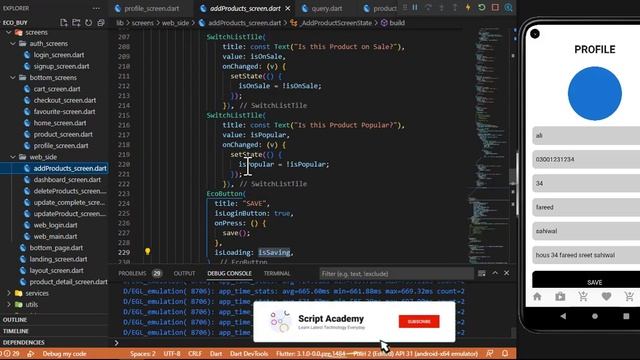Click the feedback icon in status bar
Viewport: 640px width, 360px height.
(x=490, y=353)
